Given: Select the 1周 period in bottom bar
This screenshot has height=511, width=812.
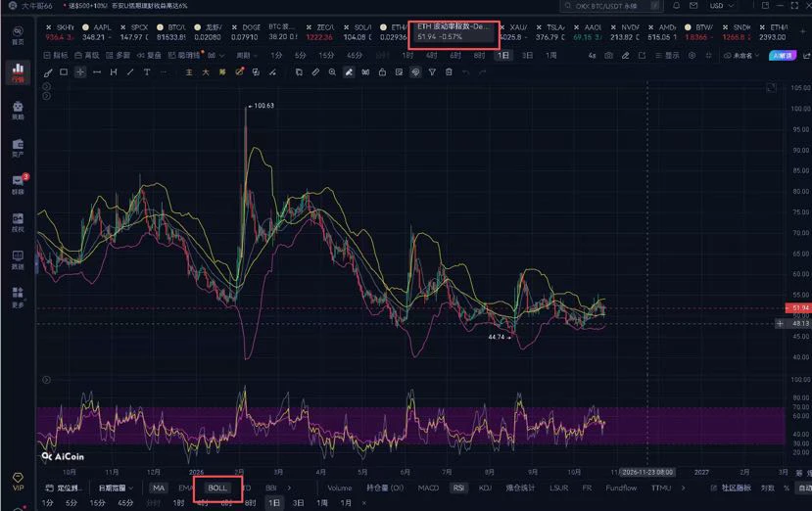Looking at the screenshot, I should pos(322,503).
